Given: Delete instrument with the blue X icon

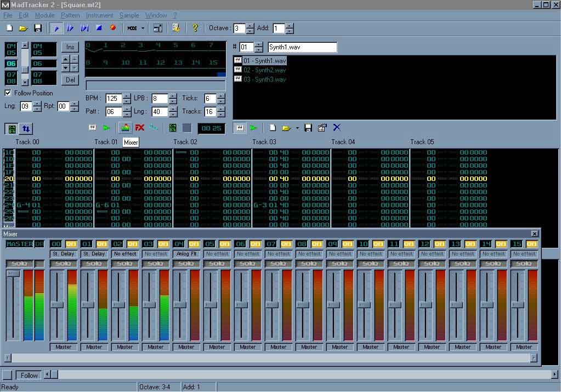Looking at the screenshot, I should (337, 128).
